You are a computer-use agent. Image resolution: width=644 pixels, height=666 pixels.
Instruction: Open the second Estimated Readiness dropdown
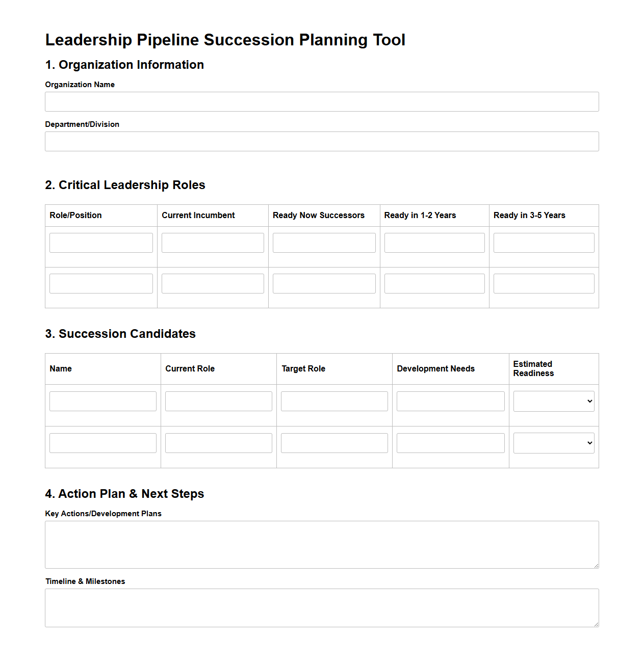pyautogui.click(x=553, y=442)
